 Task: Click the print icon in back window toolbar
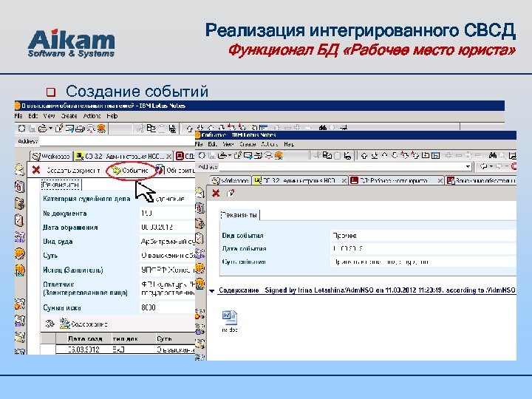pyautogui.click(x=80, y=129)
